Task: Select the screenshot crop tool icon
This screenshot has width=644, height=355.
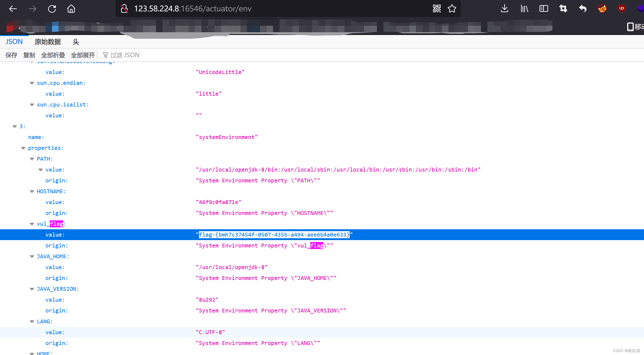Action: (x=563, y=9)
